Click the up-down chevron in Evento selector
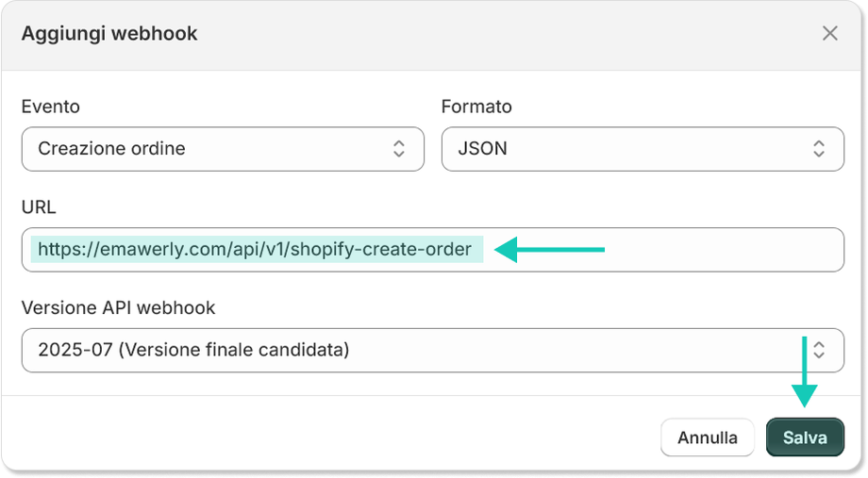Viewport: 868px width, 478px height. click(399, 149)
